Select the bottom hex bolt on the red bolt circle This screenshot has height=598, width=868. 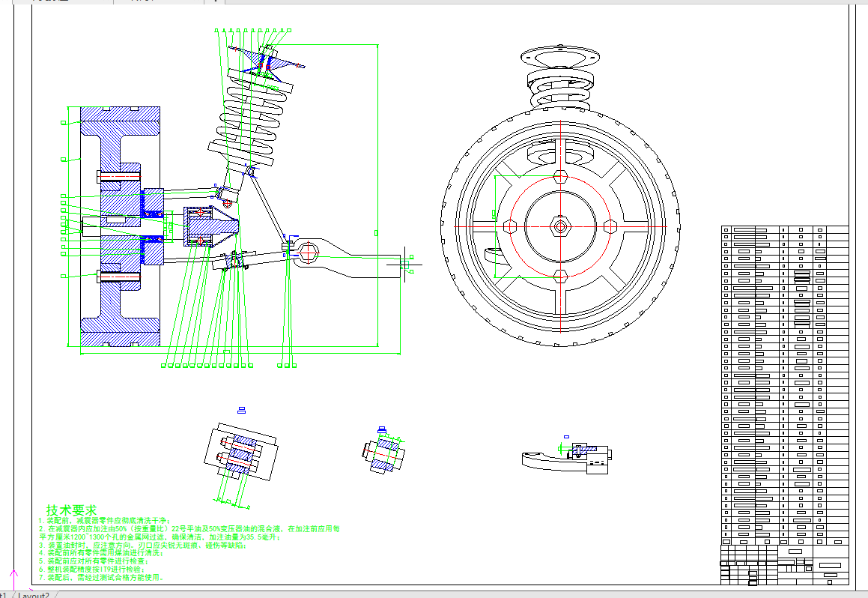point(559,274)
